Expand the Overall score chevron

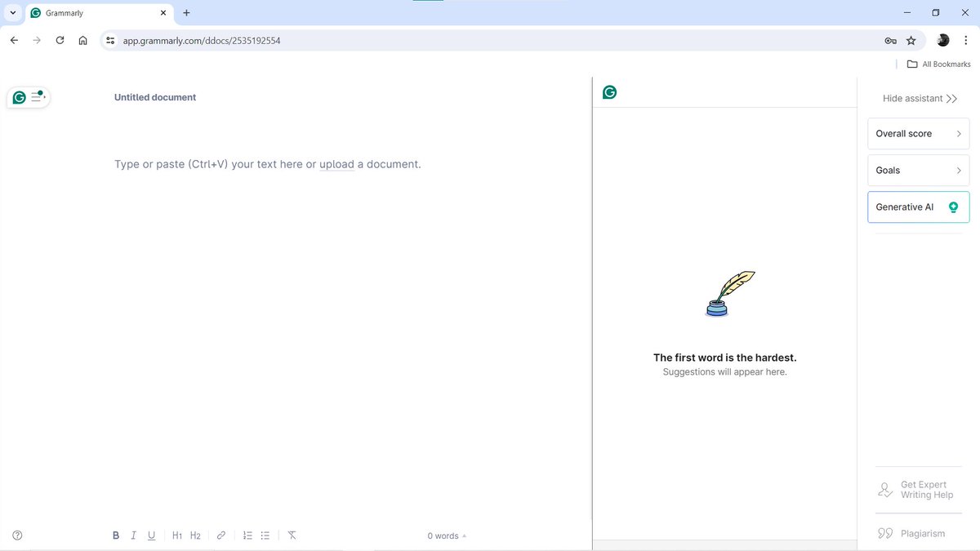tap(959, 134)
